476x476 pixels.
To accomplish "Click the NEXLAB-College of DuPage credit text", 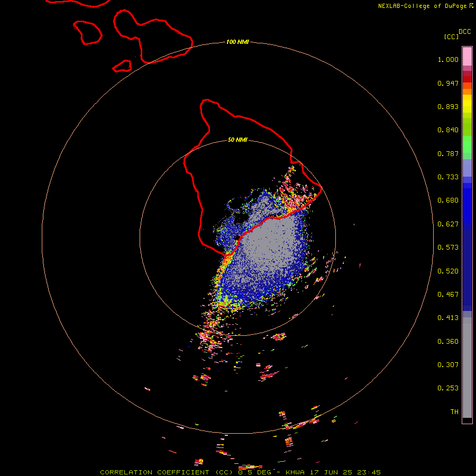I will click(x=422, y=6).
